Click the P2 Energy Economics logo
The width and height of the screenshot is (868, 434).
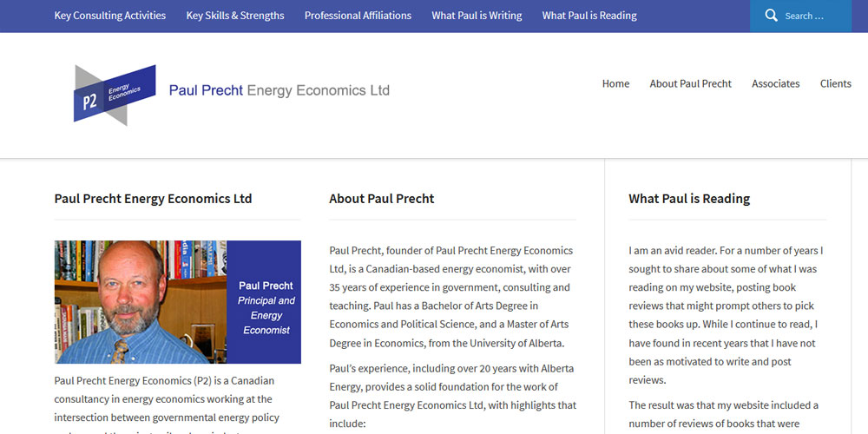(115, 94)
